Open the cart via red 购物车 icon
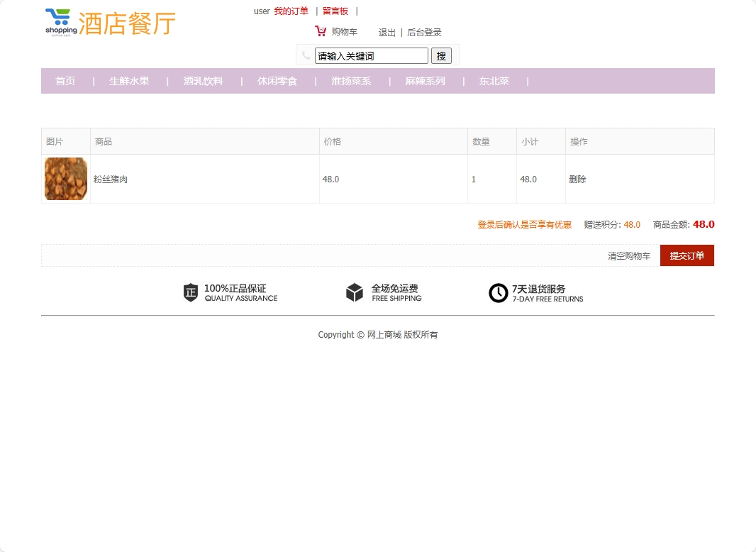The height and width of the screenshot is (552, 756). (321, 31)
